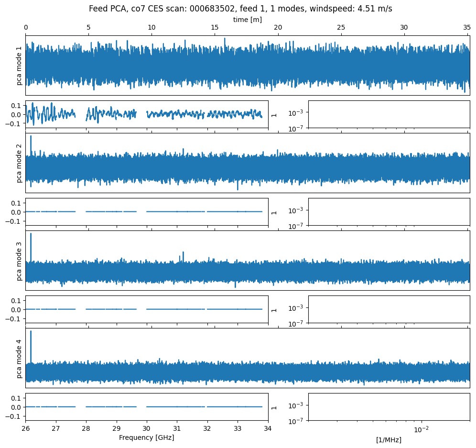Image resolution: width=476 pixels, height=448 pixels.
Task: Select the 35 tick on the time axis
Action: tap(467, 28)
